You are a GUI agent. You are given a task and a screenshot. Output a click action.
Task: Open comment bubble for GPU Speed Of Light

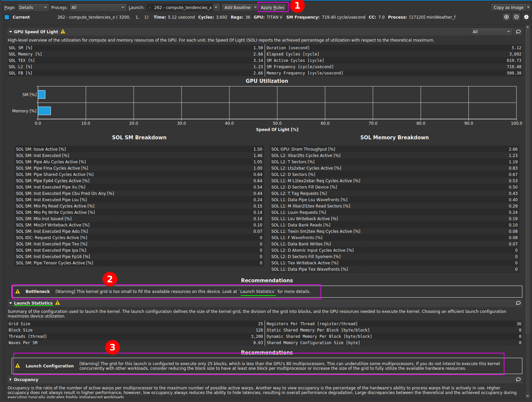click(518, 32)
